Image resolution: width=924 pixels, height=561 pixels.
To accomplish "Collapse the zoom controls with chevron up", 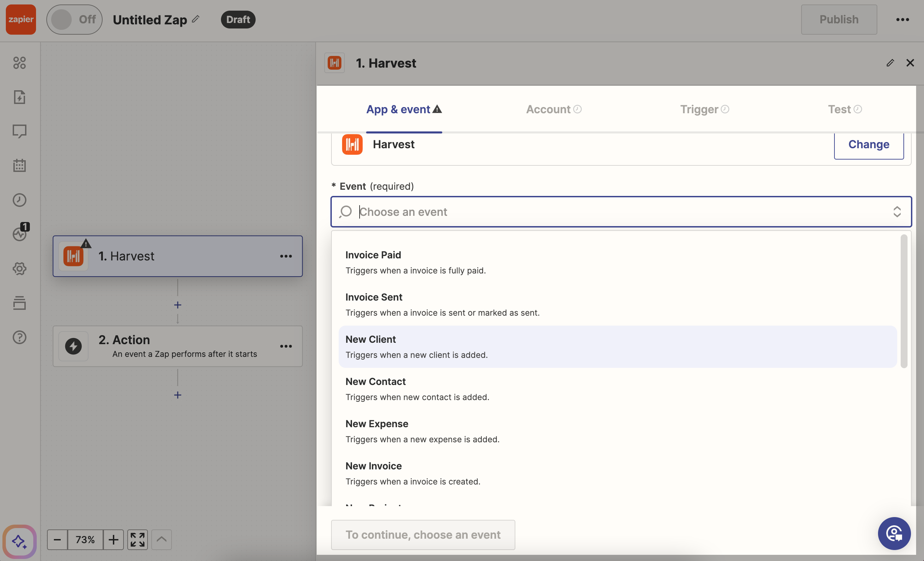I will click(162, 540).
